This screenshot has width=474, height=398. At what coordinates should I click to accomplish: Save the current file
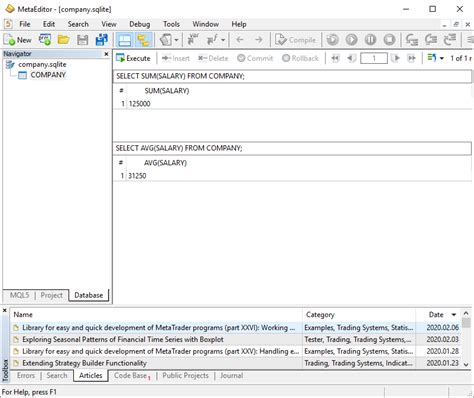pos(82,40)
